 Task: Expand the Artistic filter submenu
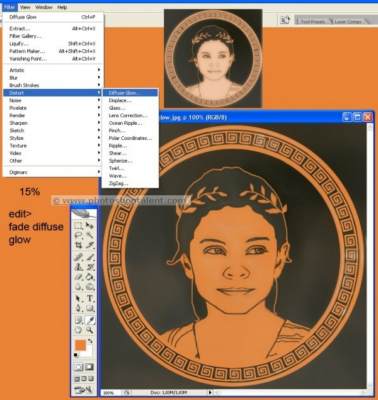click(x=53, y=70)
